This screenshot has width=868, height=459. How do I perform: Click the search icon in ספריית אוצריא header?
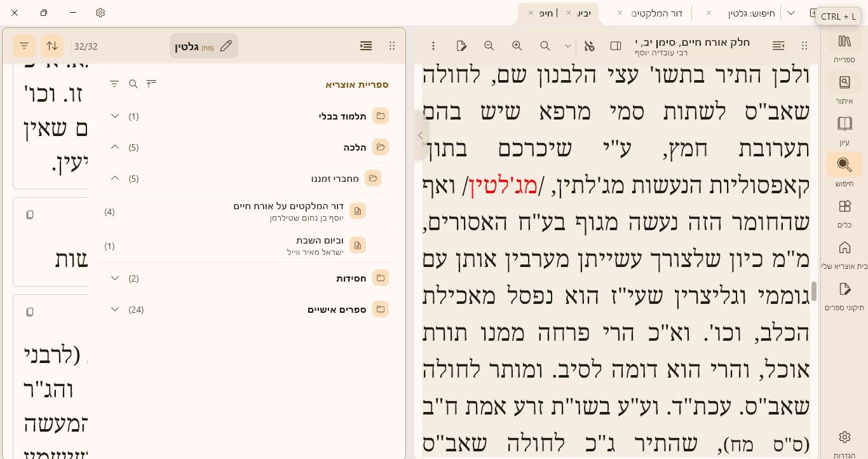pos(133,83)
